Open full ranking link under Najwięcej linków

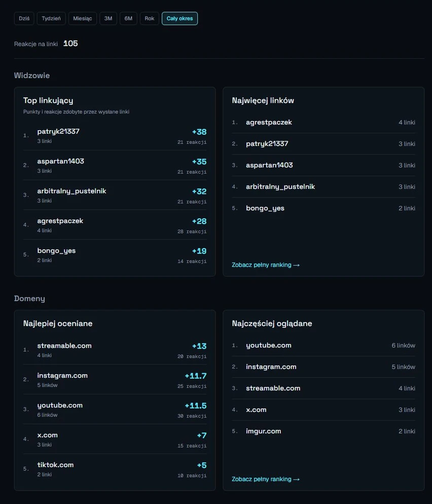(266, 265)
